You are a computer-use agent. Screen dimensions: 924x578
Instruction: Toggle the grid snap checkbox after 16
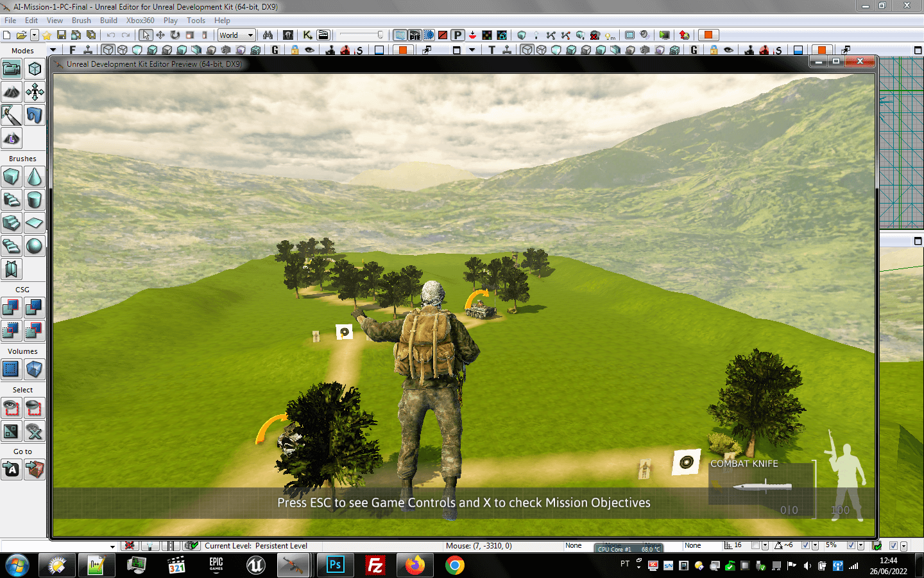coord(756,546)
